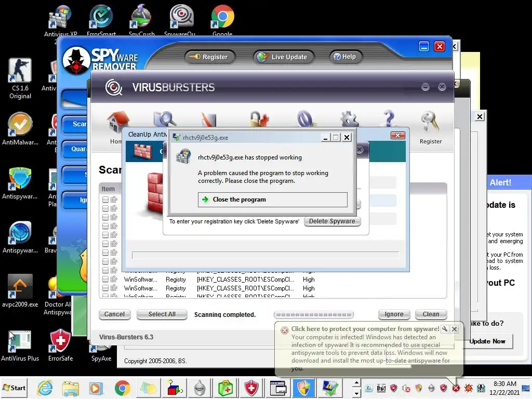Open the avpc2009.exe desktop icon
Viewport: 532px width, 399px height.
(x=20, y=291)
